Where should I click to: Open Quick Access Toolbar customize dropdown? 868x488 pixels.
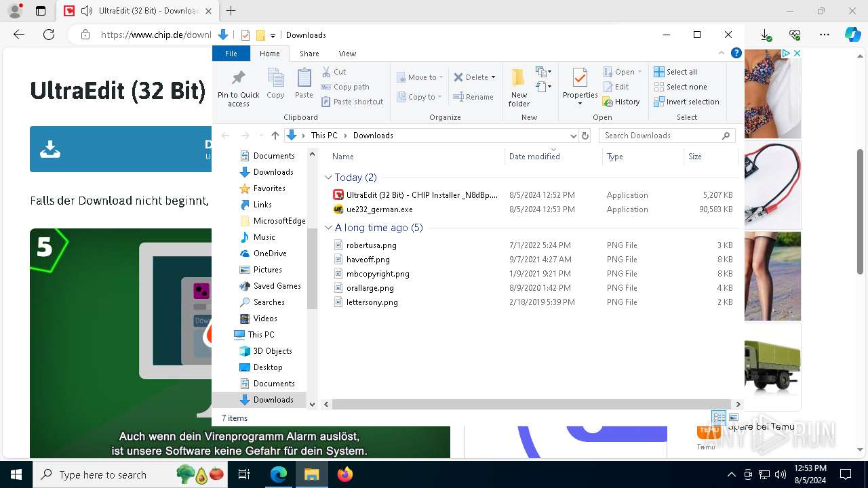pos(273,35)
